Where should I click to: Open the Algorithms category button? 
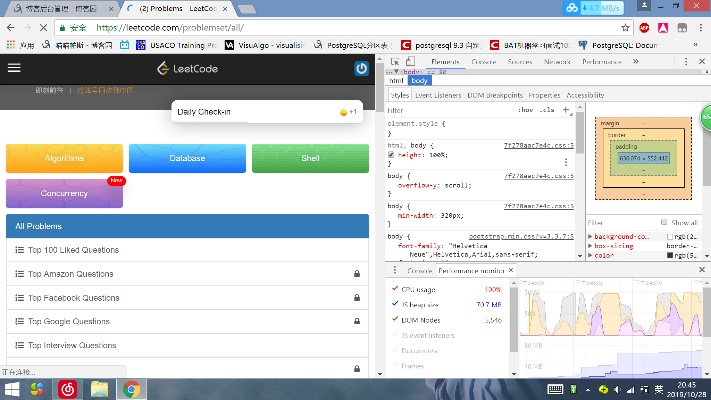click(64, 158)
